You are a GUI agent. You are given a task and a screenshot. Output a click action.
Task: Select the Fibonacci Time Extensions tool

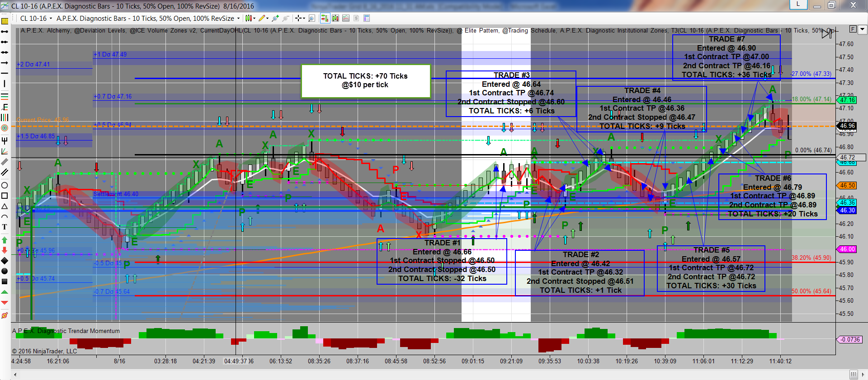pos(5,117)
